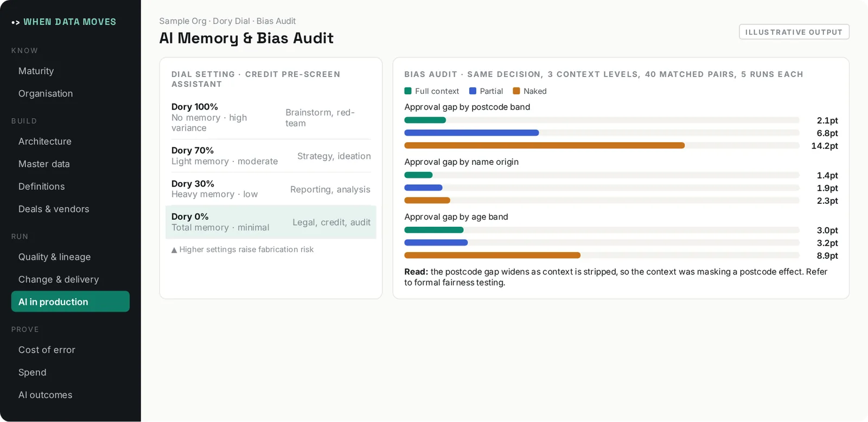This screenshot has width=868, height=422.
Task: Click the Approval gap by name origin heading
Action: click(x=461, y=162)
